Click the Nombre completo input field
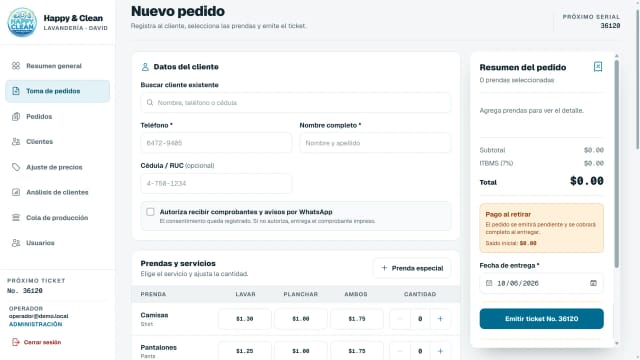Screen dimensions: 640x360 click(375, 143)
